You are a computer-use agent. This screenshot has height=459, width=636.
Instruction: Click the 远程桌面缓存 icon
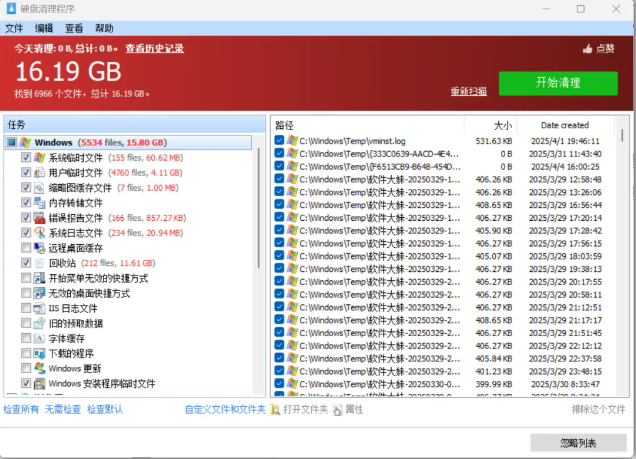point(39,248)
